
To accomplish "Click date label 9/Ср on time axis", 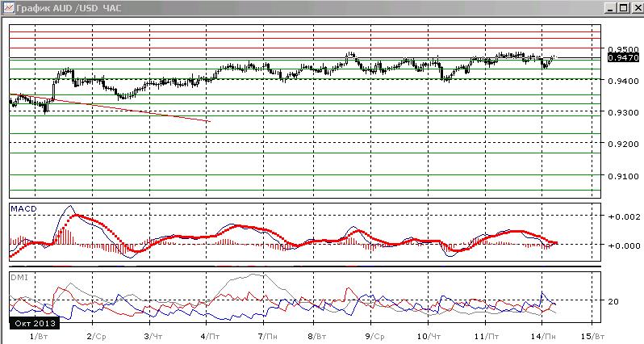I will coord(375,337).
